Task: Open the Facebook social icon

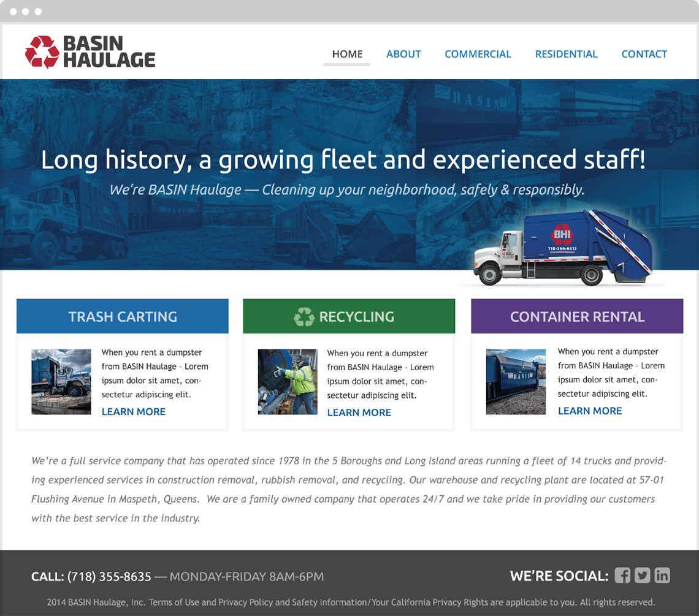Action: (623, 575)
